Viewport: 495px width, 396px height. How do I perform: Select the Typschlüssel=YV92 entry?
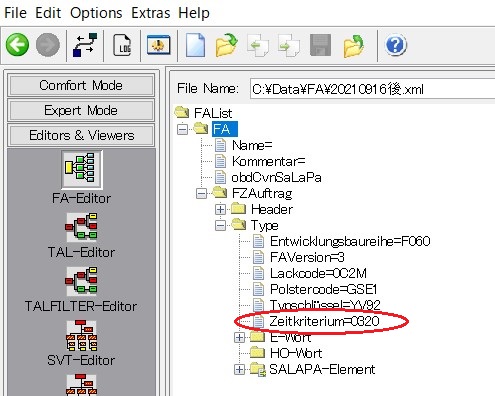[x=325, y=305]
